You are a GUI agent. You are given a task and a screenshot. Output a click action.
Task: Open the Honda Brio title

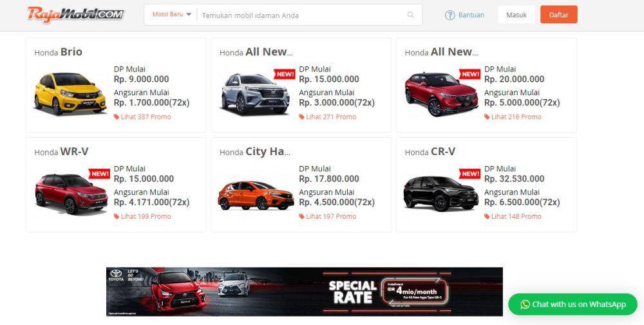[59, 52]
